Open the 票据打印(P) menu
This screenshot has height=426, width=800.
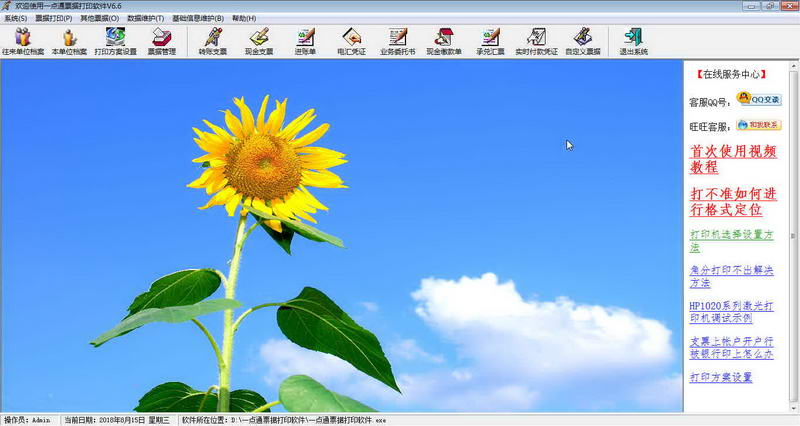pos(54,18)
